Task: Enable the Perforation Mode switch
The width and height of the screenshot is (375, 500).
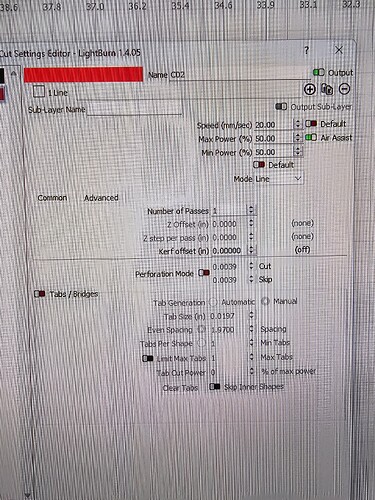Action: [204, 273]
